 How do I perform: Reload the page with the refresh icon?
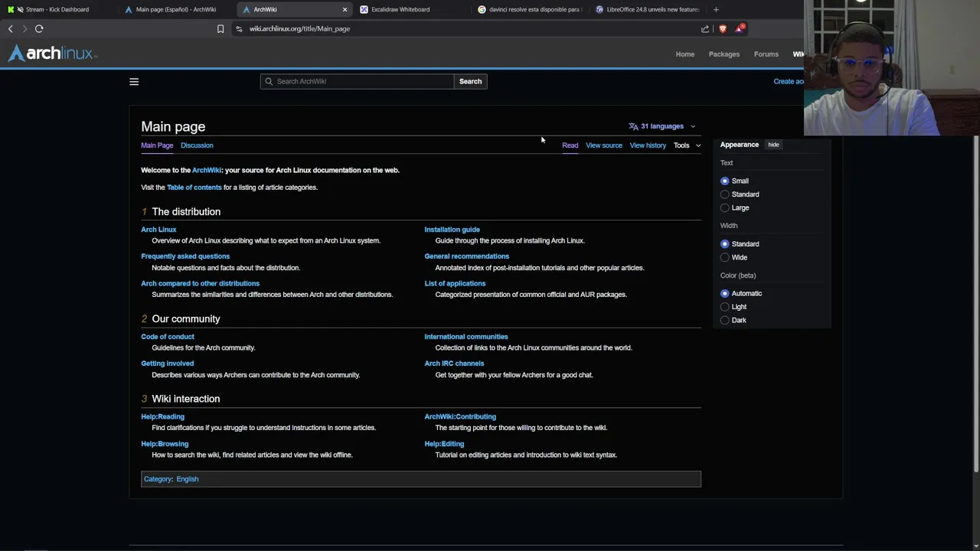39,28
